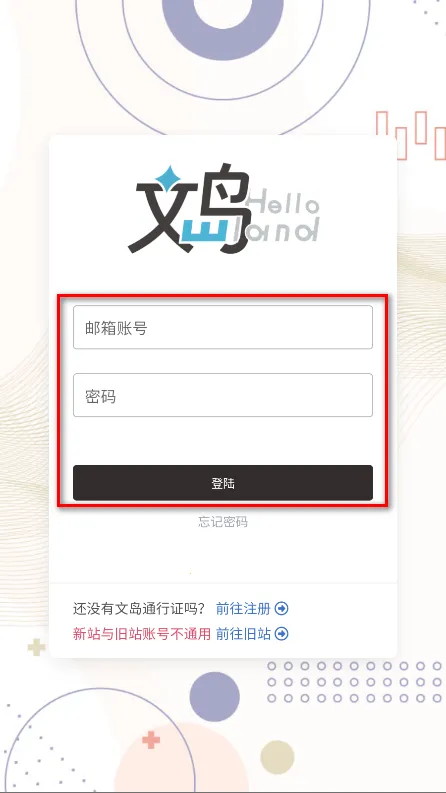446x793 pixels.
Task: Focus the 邮箱账号 email input field
Action: [x=223, y=327]
